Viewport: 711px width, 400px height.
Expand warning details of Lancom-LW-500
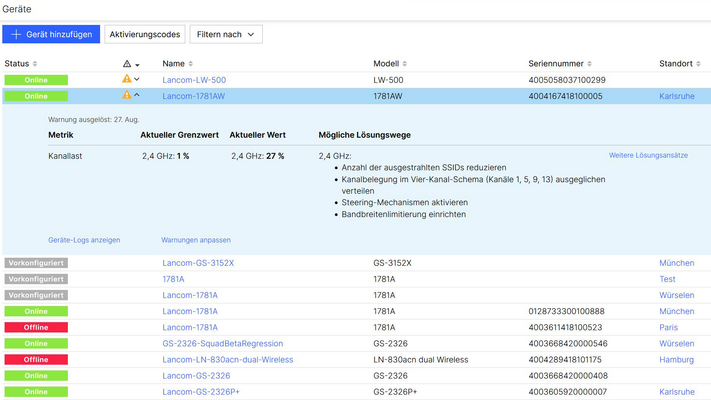tap(137, 80)
